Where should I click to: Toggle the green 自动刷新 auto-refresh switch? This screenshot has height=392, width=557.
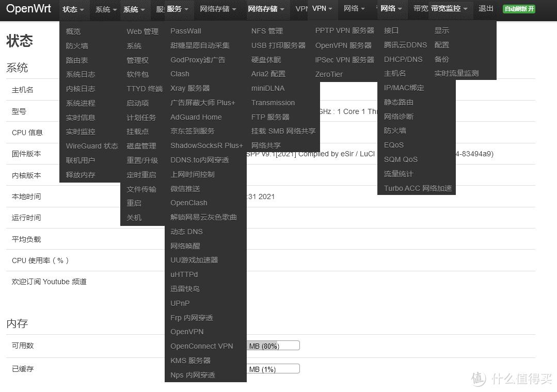518,9
